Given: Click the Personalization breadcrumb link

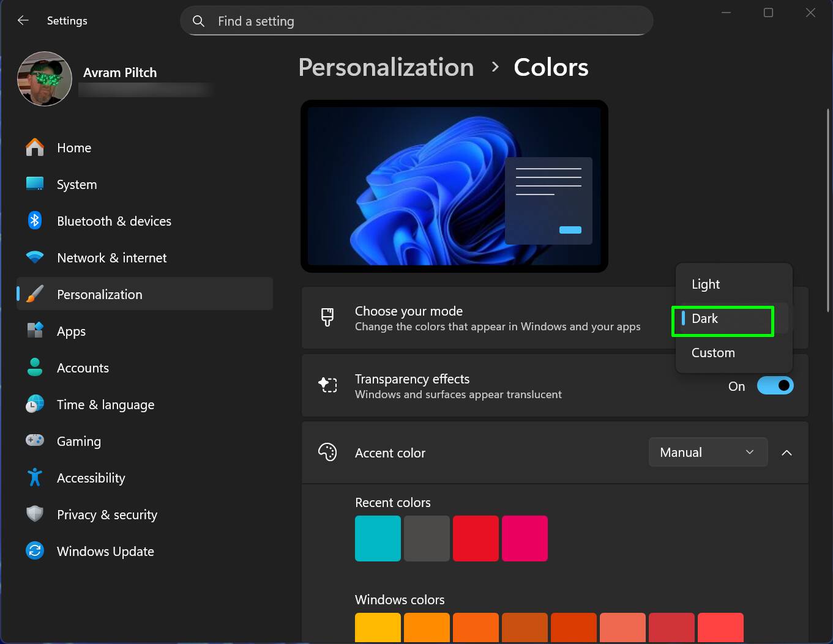Looking at the screenshot, I should pos(386,67).
